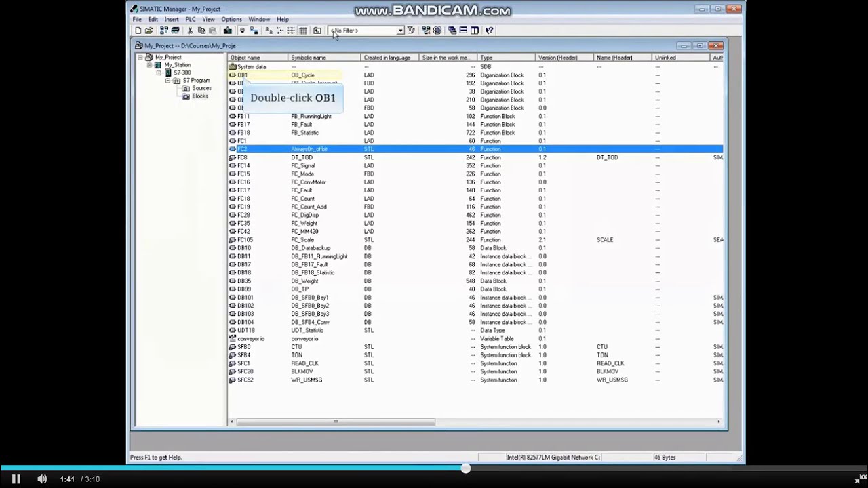Click the Download to PLC icon
The image size is (868, 488).
click(x=228, y=30)
